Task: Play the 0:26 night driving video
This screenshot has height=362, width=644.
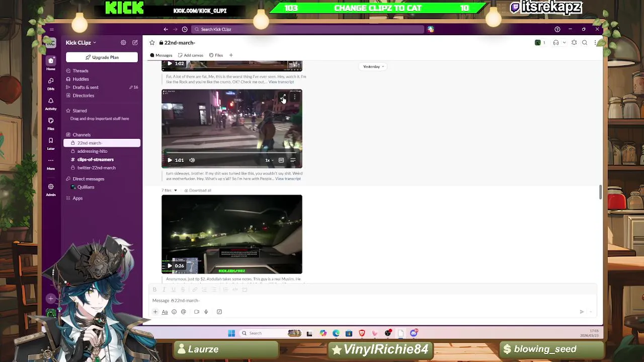Action: [170, 266]
